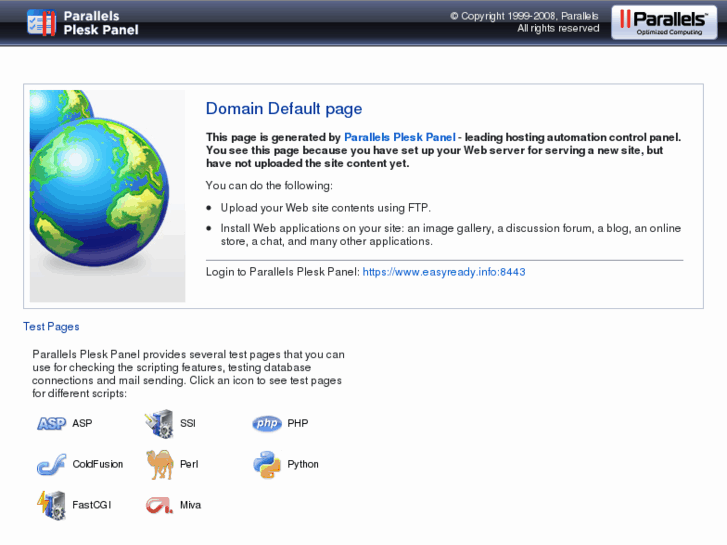Click the PHP logo icon
The width and height of the screenshot is (727, 545).
267,423
